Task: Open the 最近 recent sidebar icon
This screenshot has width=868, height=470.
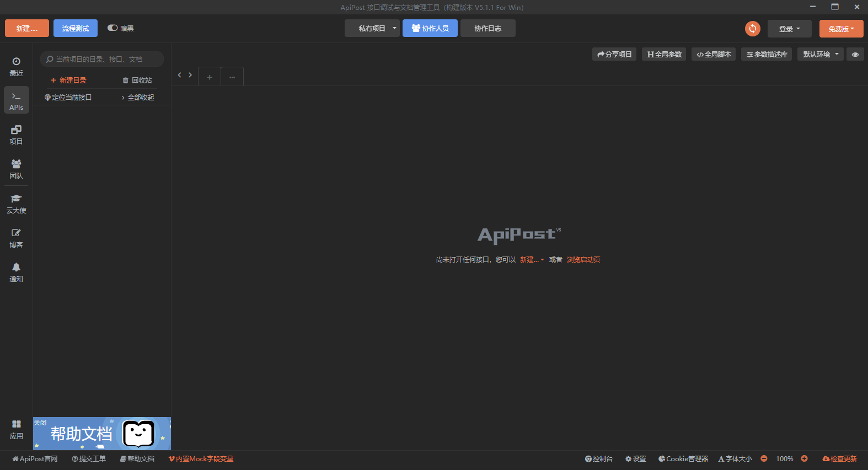Action: 16,67
